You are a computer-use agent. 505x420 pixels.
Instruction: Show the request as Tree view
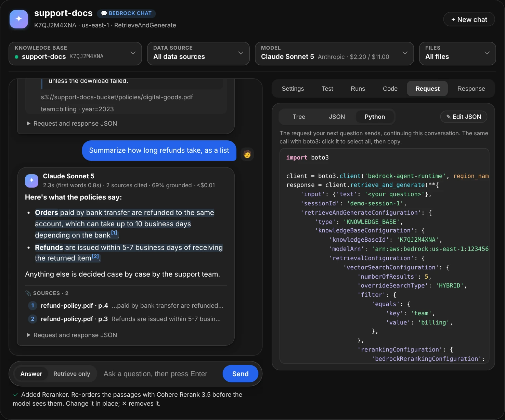point(299,117)
